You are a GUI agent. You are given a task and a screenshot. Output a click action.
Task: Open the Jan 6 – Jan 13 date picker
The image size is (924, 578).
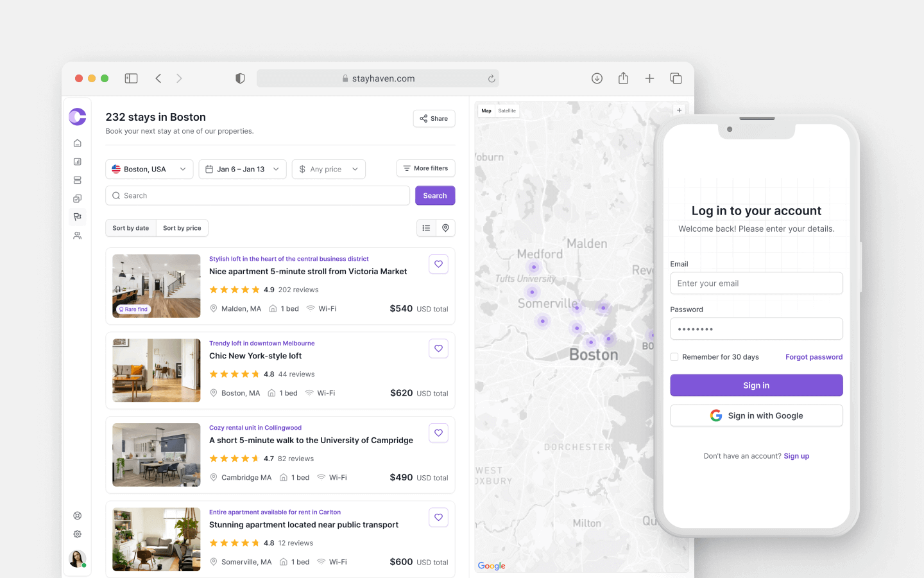pos(243,169)
